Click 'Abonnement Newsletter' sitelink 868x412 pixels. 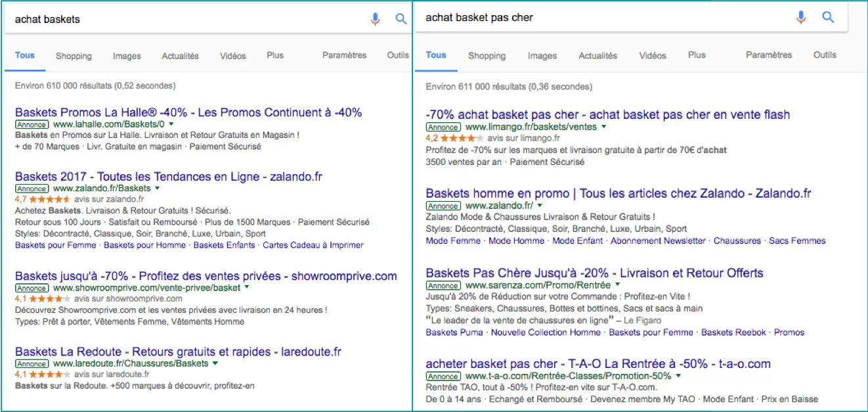pyautogui.click(x=658, y=241)
